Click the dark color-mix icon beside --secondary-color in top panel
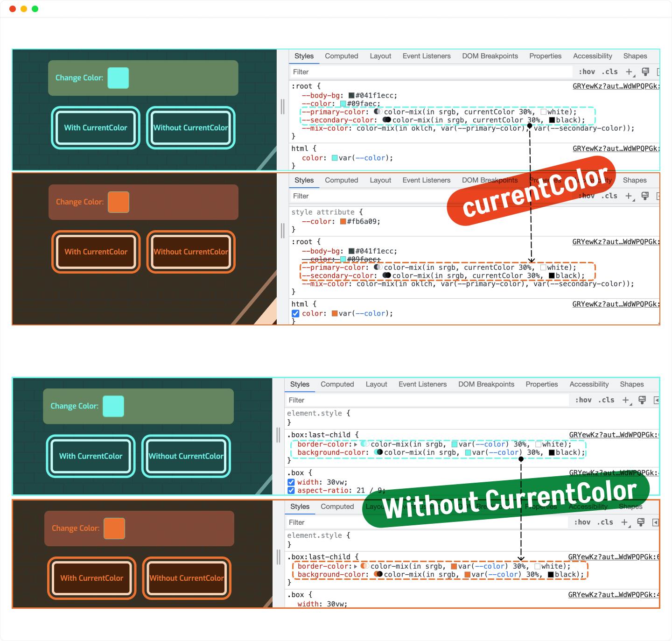This screenshot has width=672, height=641. (386, 120)
